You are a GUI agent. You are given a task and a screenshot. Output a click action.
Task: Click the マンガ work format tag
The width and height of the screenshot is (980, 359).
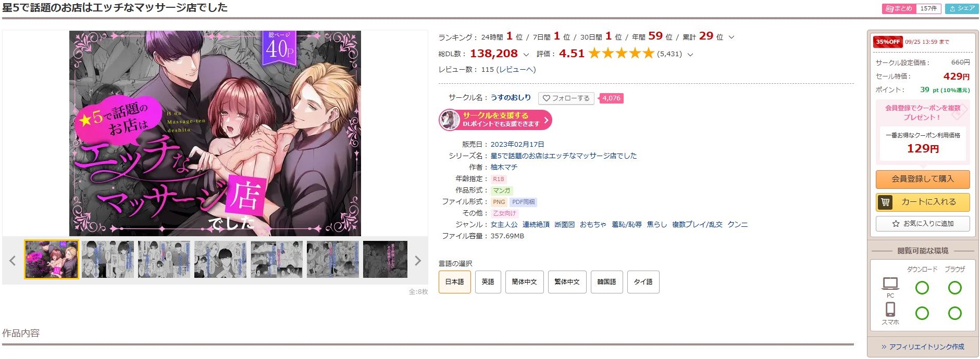501,190
